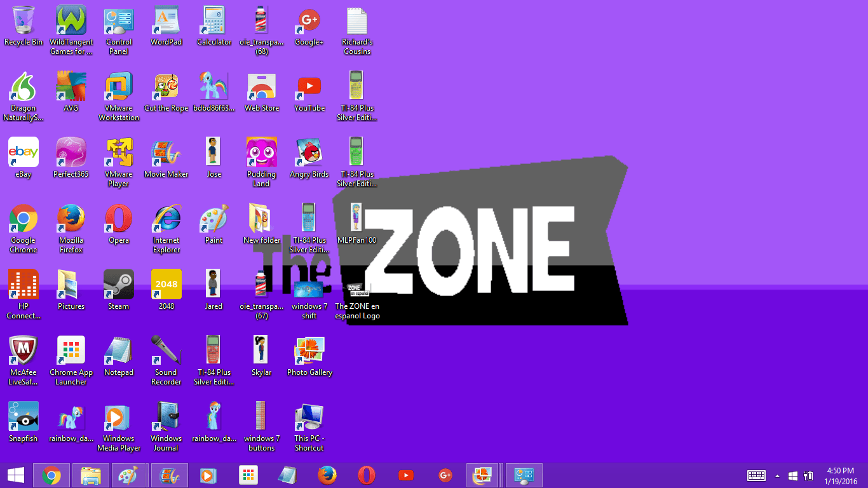Image resolution: width=868 pixels, height=488 pixels.
Task: Launch Steam from the desktop
Action: point(119,291)
